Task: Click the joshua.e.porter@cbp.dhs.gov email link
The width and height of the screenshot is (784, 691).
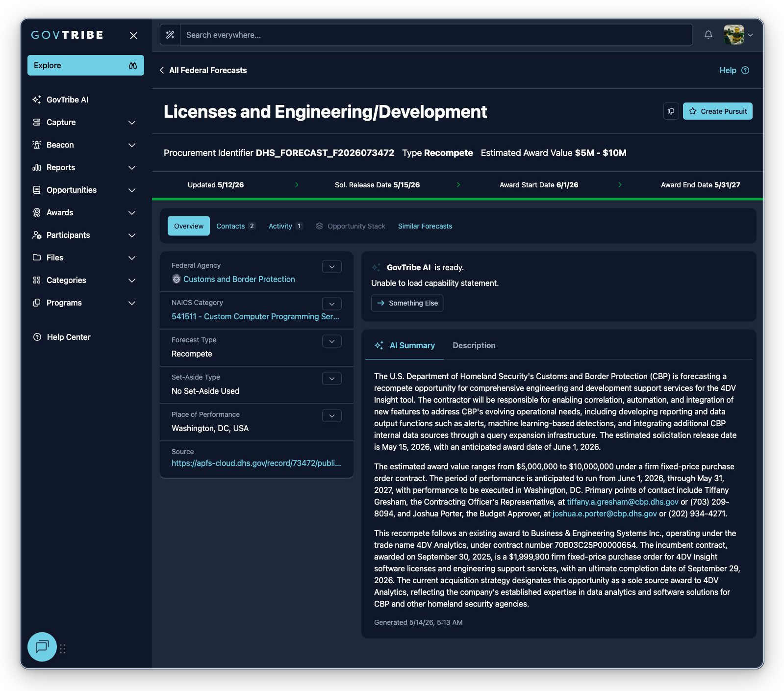Action: [605, 513]
